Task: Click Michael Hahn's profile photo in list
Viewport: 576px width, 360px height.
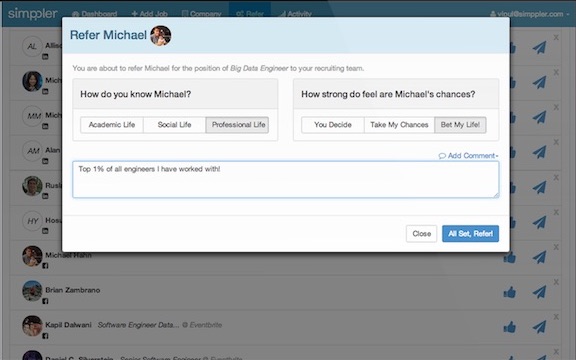Action: tap(32, 256)
